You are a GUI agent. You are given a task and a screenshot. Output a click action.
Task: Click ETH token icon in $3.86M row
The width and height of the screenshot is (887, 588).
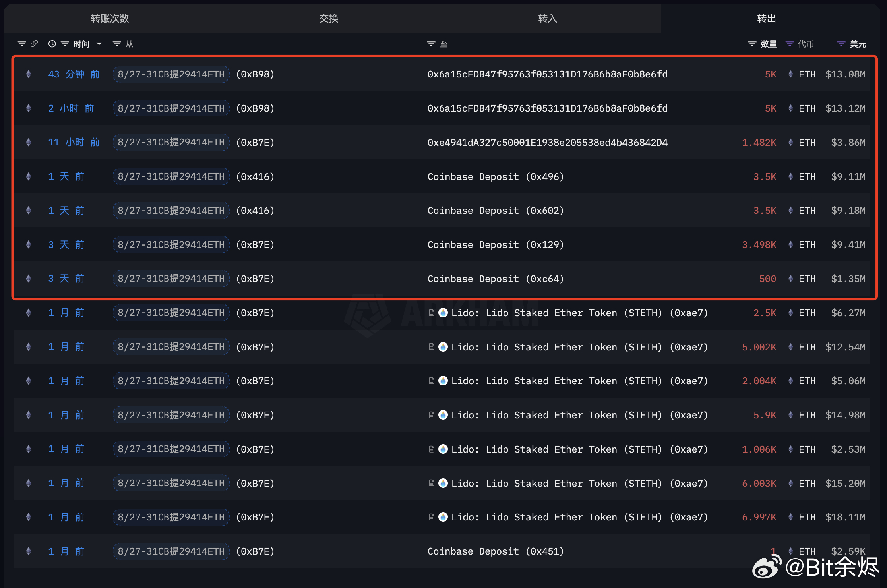coord(790,142)
